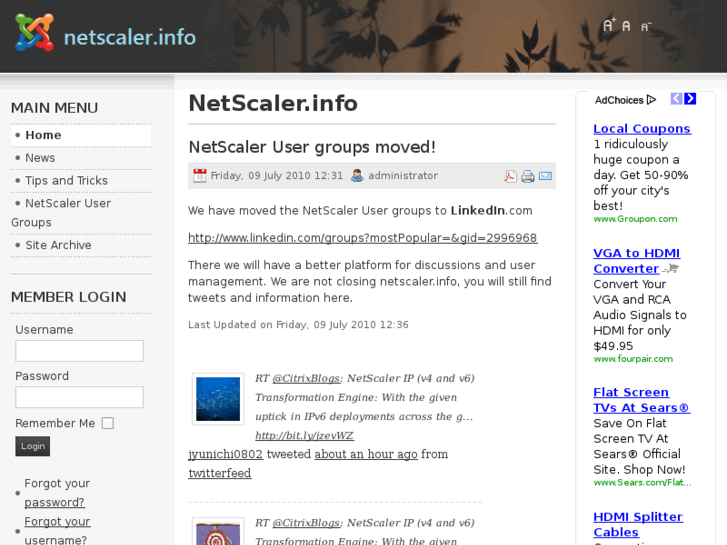
Task: Click the Login button
Action: 32,446
